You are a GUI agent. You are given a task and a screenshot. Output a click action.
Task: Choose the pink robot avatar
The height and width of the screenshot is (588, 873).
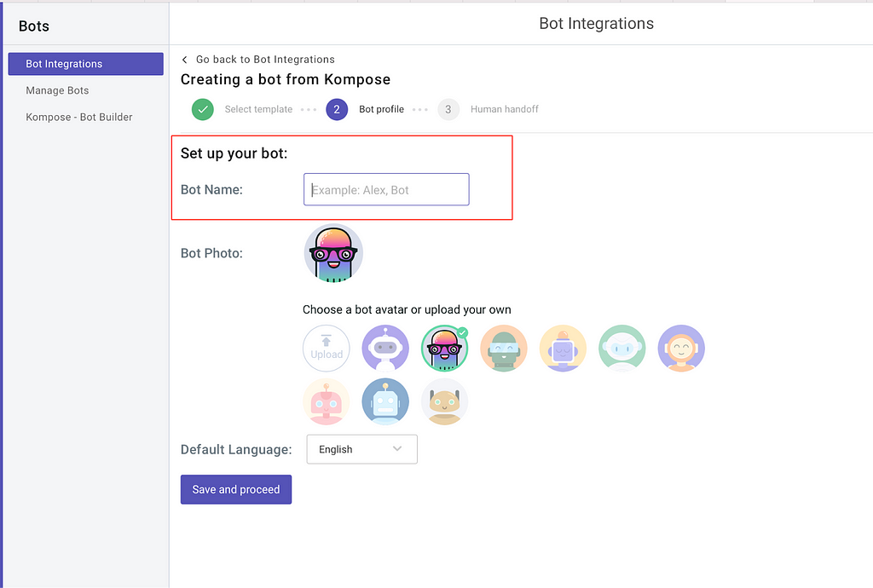click(x=327, y=401)
